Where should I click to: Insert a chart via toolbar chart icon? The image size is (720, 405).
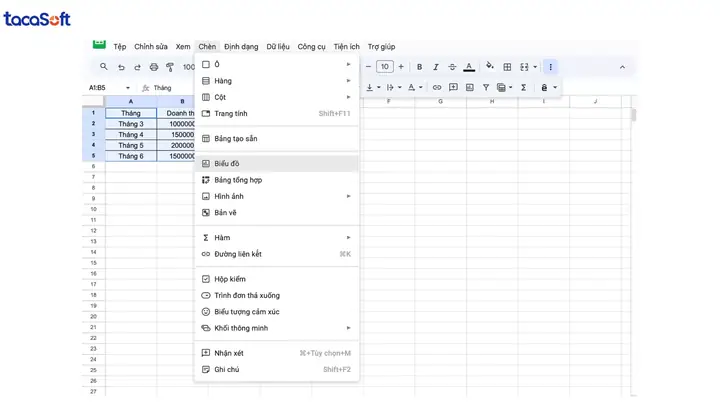pos(470,87)
